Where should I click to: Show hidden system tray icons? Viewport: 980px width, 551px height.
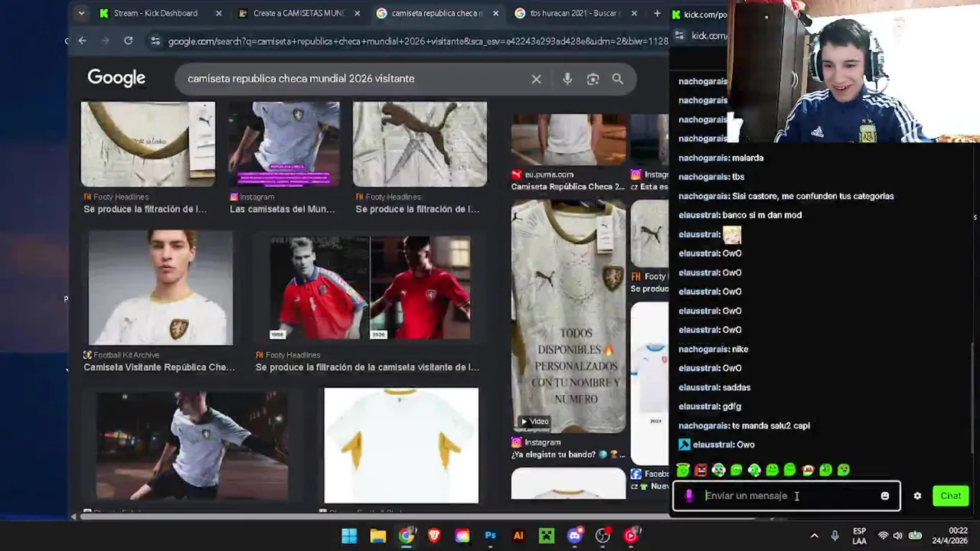click(814, 536)
